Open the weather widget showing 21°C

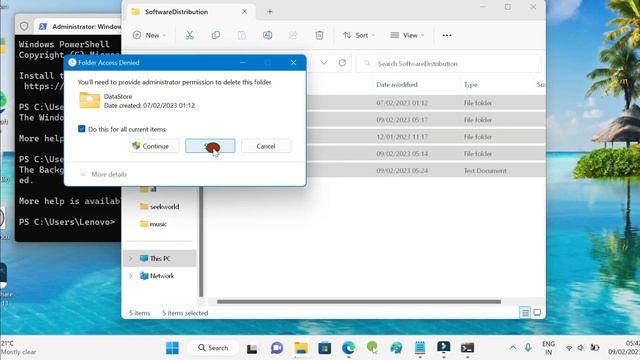pos(19,348)
